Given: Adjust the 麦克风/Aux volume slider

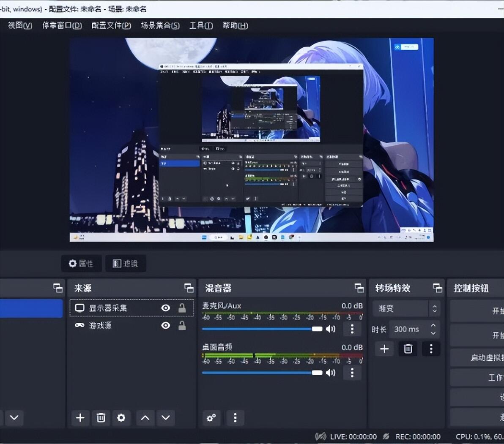Looking at the screenshot, I should 262,329.
